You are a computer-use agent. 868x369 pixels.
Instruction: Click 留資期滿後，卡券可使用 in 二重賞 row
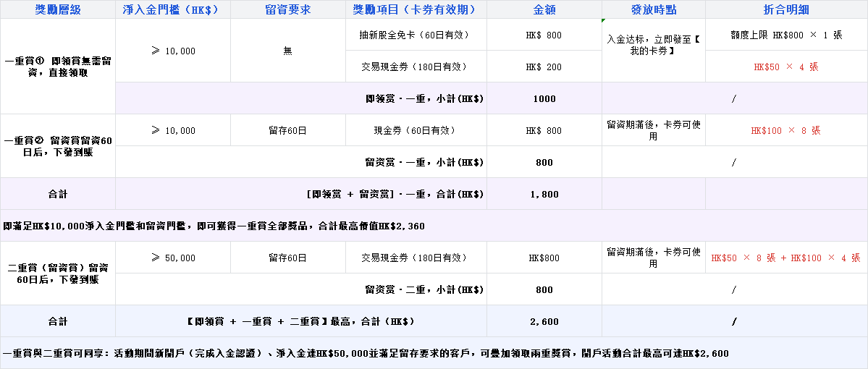pyautogui.click(x=653, y=258)
